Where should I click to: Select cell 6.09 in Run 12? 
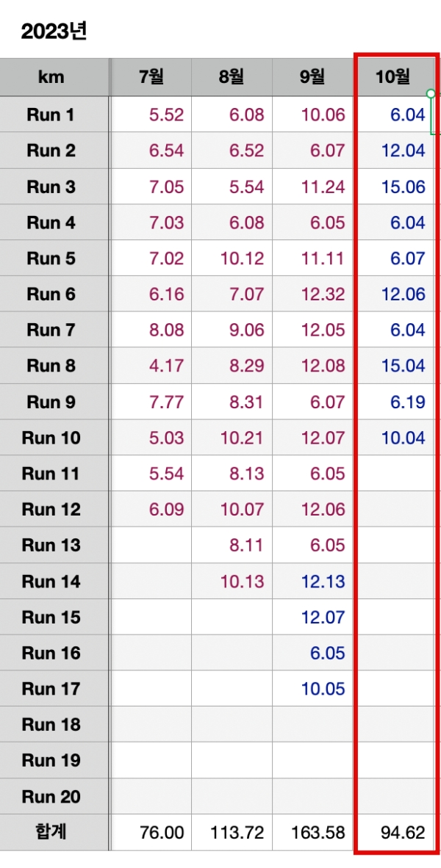coord(151,509)
